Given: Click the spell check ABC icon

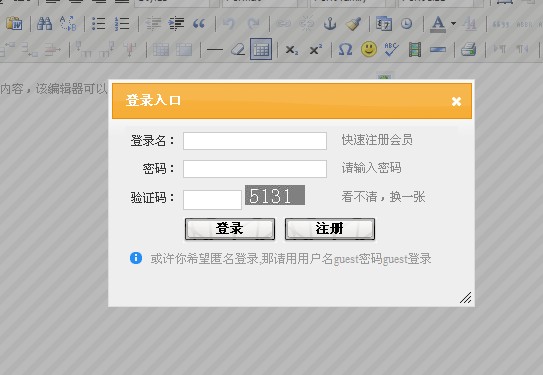Looking at the screenshot, I should pos(391,50).
